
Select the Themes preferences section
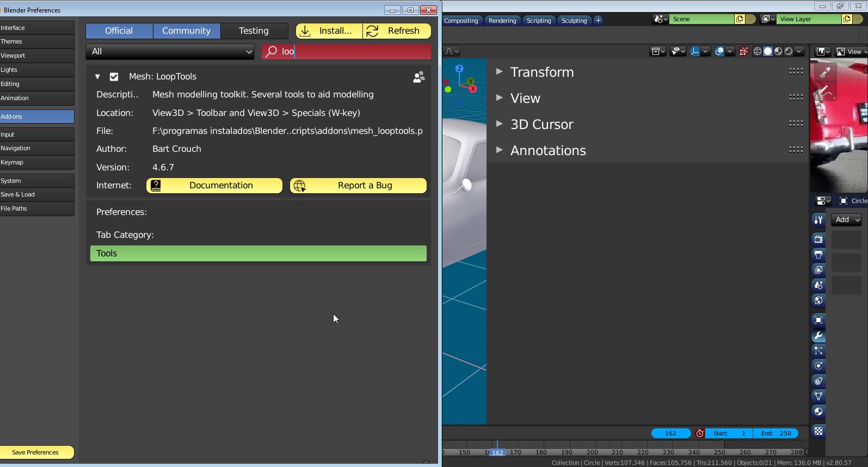coord(37,41)
